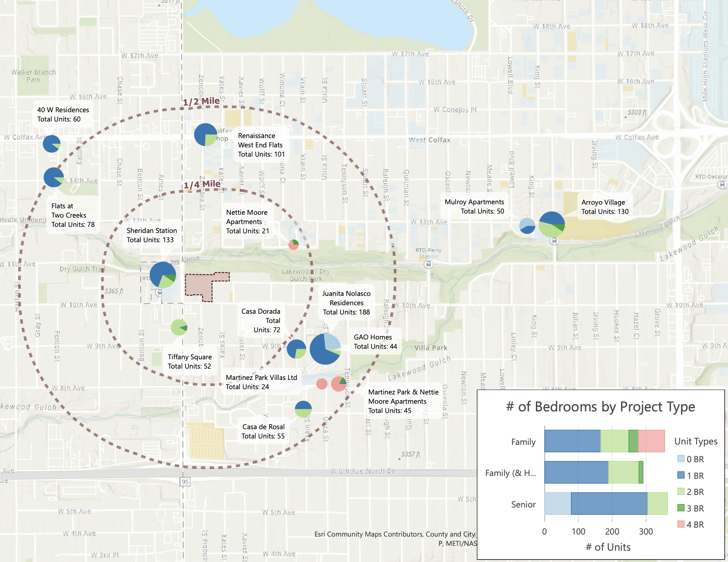Click the transit station icon below Arroyo Village
The width and height of the screenshot is (728, 562).
[x=554, y=241]
